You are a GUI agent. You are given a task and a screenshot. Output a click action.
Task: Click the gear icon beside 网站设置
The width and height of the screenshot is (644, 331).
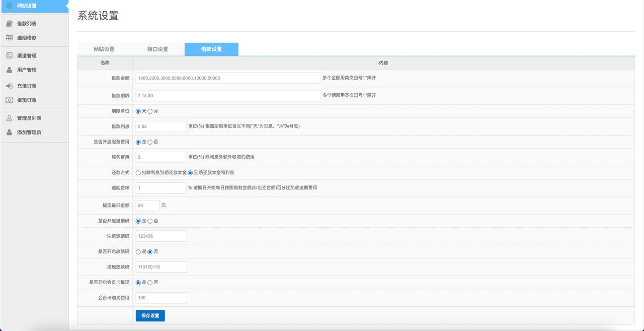(x=9, y=6)
